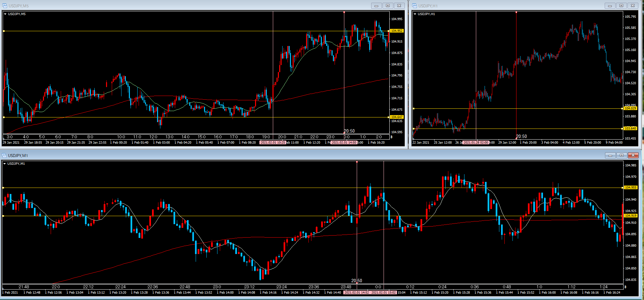
Task: Minimize the USDJPY,M5 chart window
Action: 376,6
